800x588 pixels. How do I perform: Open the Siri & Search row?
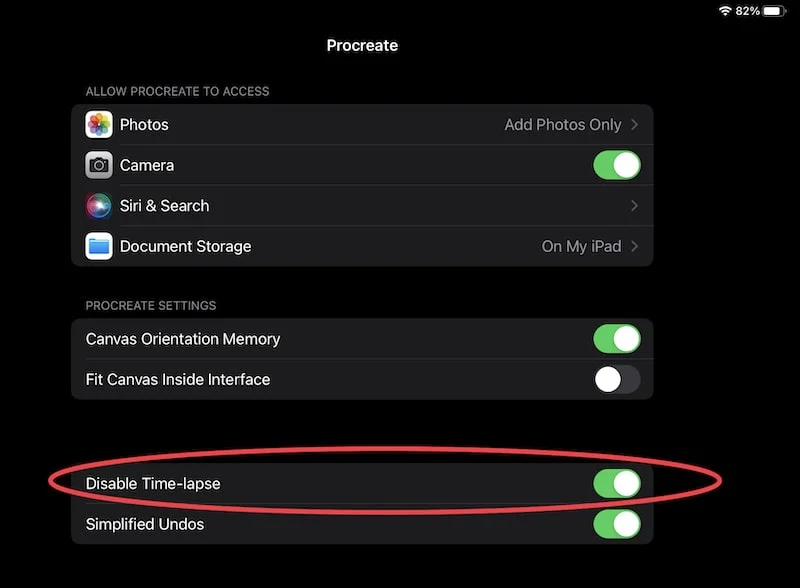click(x=362, y=206)
